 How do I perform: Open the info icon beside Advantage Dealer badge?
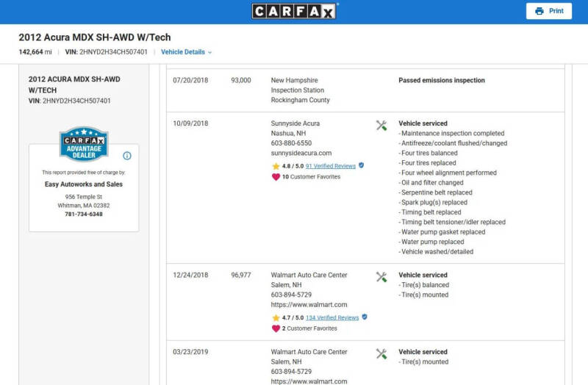[x=127, y=156]
